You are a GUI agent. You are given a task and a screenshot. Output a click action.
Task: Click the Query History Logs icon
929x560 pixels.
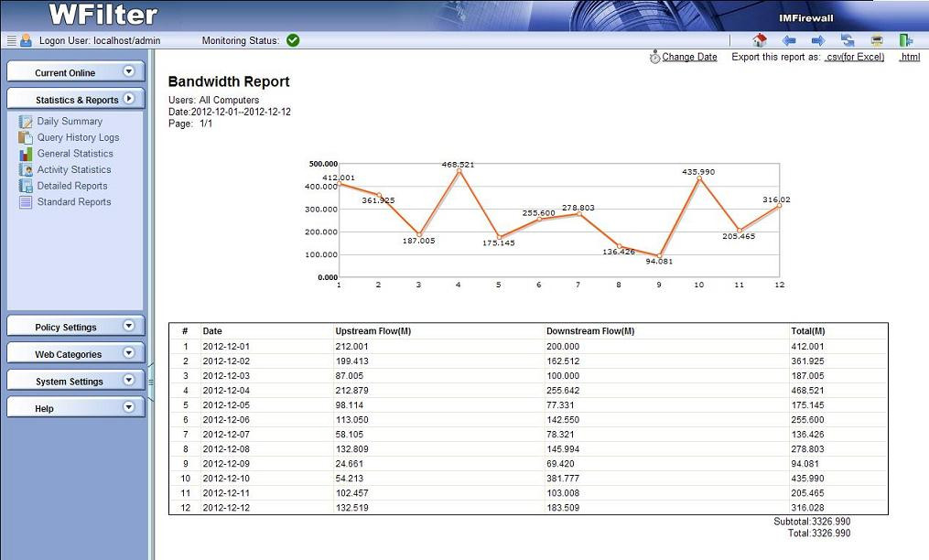click(26, 137)
